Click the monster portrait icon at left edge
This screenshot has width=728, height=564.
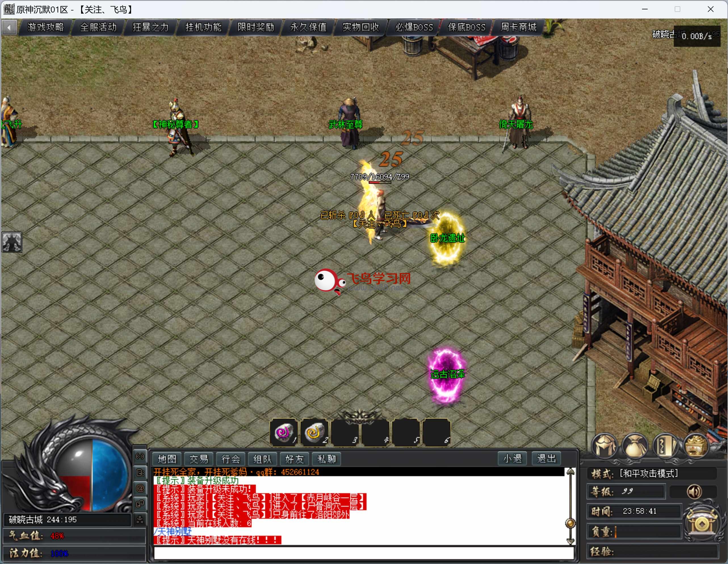click(12, 242)
